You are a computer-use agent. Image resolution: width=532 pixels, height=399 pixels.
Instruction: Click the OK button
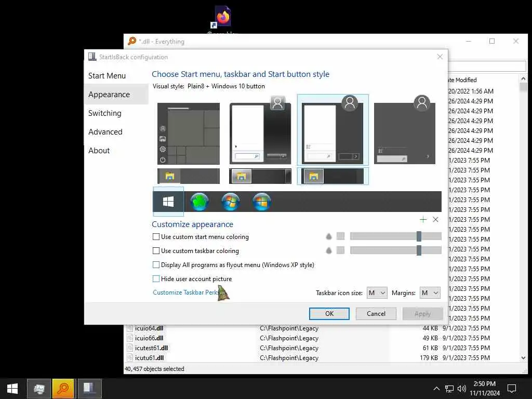coord(329,313)
